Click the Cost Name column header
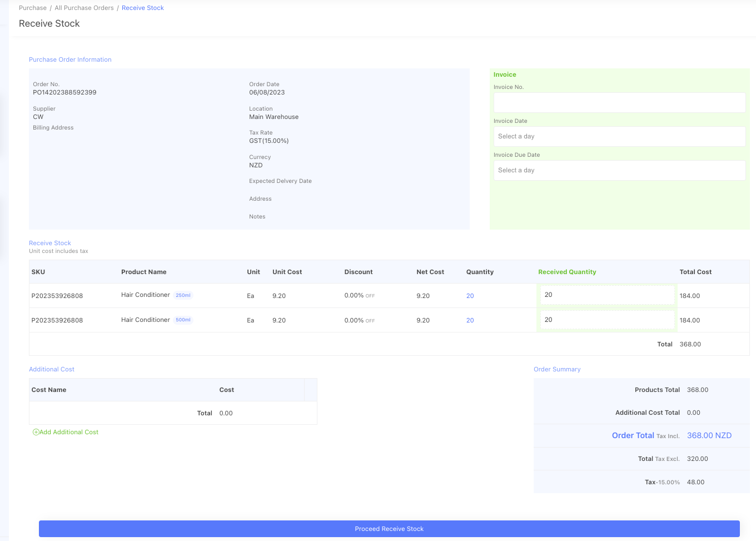Image resolution: width=756 pixels, height=541 pixels. 49,390
